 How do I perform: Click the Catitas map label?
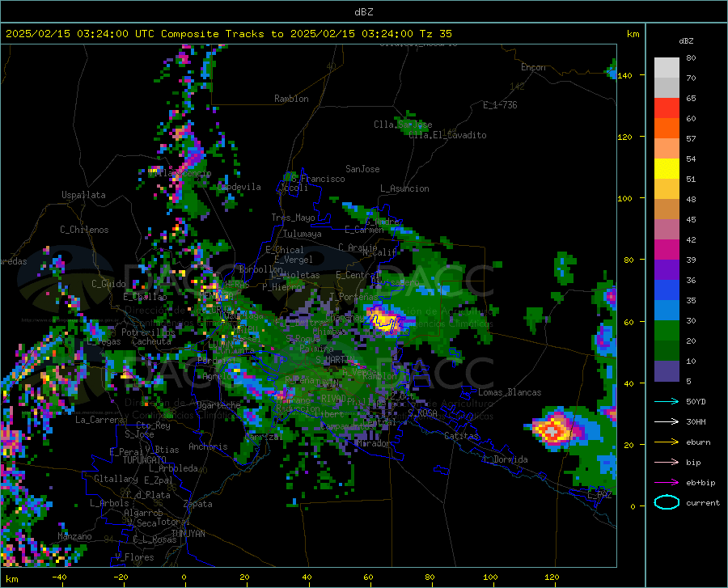(462, 436)
